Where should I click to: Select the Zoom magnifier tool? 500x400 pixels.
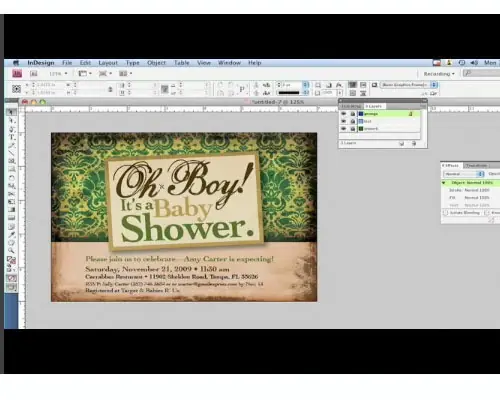click(12, 250)
